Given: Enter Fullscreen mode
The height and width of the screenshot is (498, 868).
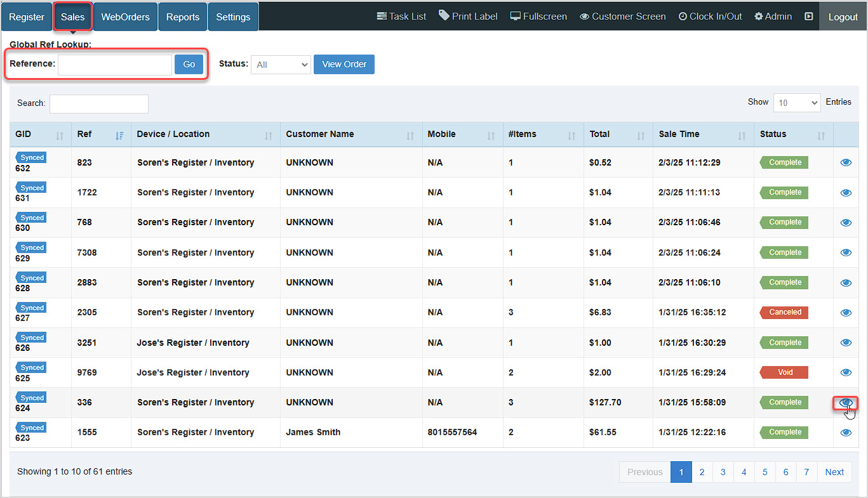Looking at the screenshot, I should point(538,16).
